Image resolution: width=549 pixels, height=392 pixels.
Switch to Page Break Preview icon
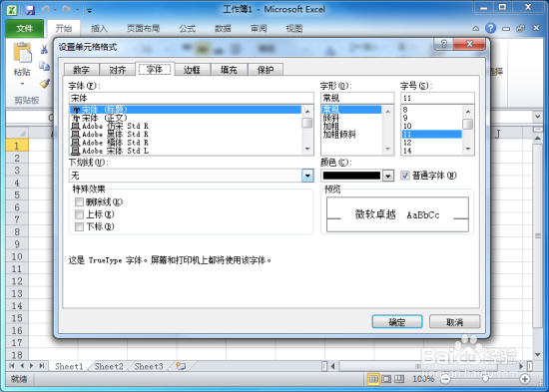[x=399, y=379]
